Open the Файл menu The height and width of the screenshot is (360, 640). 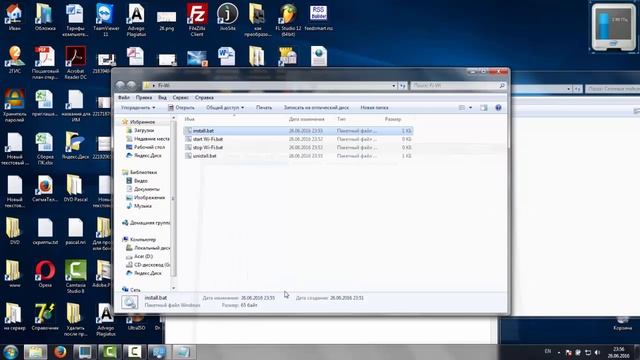124,98
